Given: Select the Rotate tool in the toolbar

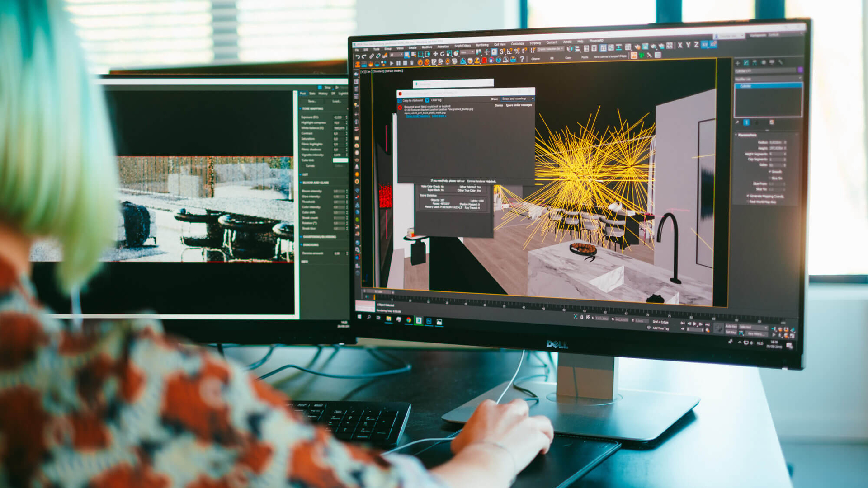Looking at the screenshot, I should pyautogui.click(x=442, y=53).
